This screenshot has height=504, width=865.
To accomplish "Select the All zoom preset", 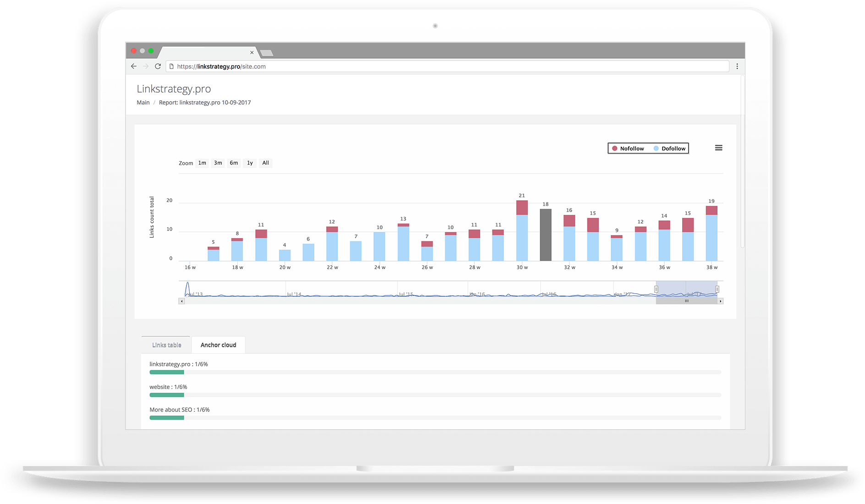I will click(265, 163).
